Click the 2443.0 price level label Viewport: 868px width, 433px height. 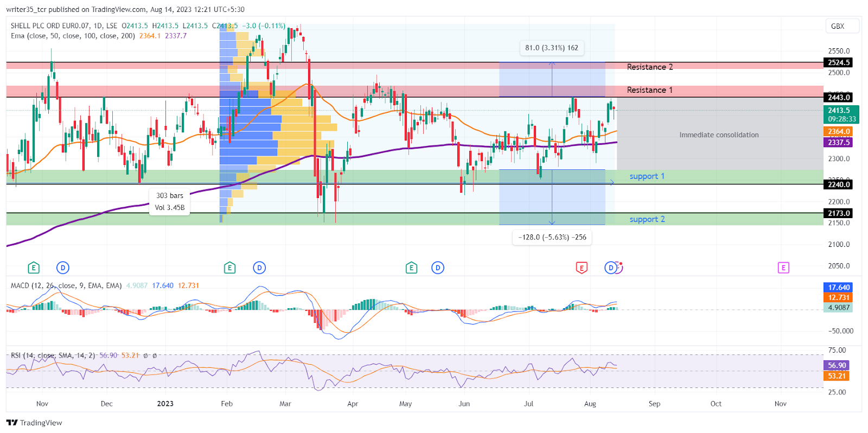(x=839, y=97)
